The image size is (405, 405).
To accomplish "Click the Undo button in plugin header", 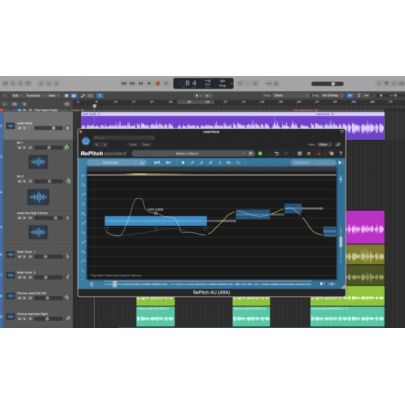I will coord(133,144).
